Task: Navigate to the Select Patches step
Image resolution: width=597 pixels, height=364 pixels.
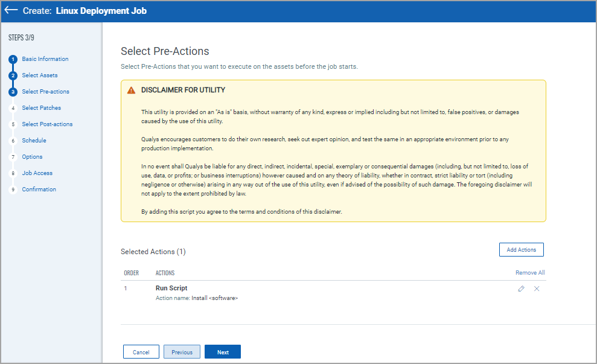Action: pyautogui.click(x=43, y=107)
